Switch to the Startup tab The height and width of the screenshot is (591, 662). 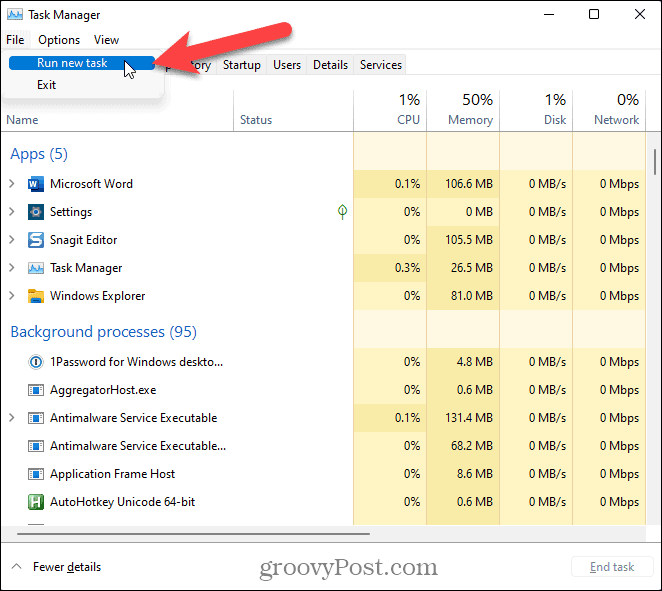click(x=241, y=65)
